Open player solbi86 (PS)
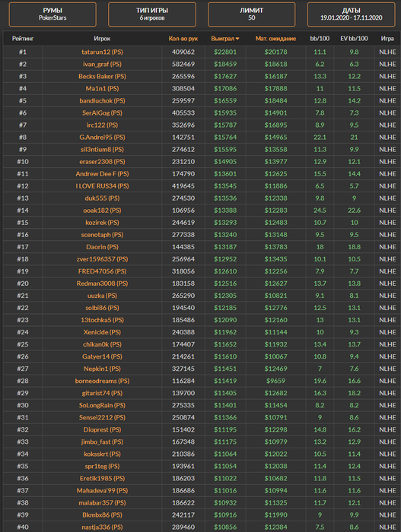Viewport: 401px width, 532px height. click(102, 309)
